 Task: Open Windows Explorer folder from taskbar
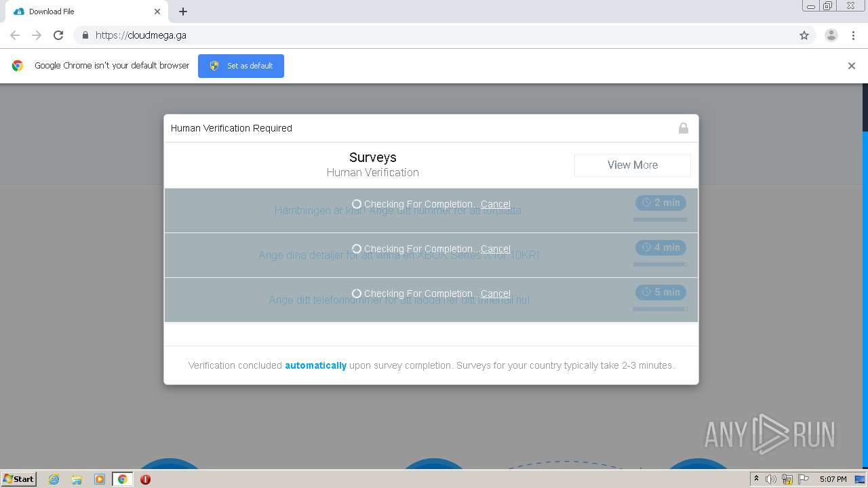pos(77,479)
